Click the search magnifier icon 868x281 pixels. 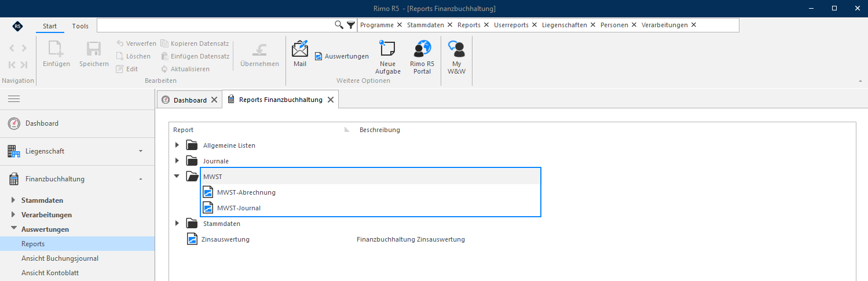click(339, 25)
